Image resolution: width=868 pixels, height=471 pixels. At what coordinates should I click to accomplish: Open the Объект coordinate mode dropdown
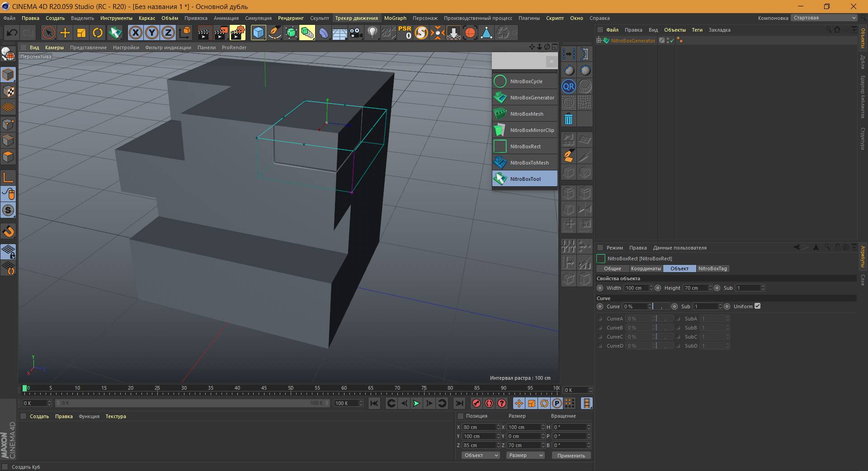480,456
